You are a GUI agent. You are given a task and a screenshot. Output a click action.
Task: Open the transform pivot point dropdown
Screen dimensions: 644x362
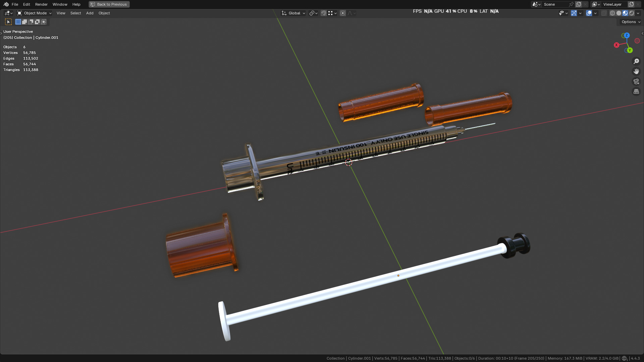tap(313, 13)
